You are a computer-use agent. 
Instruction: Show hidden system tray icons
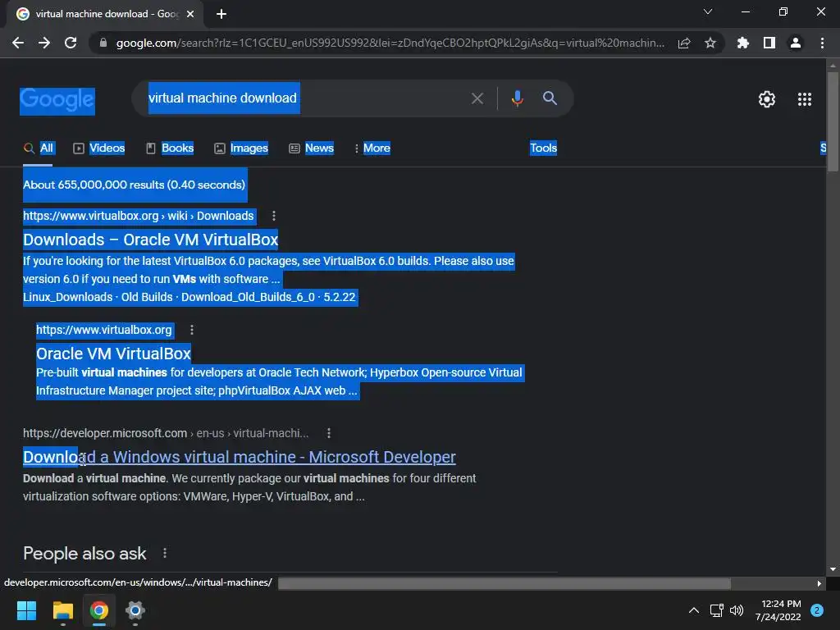[694, 610]
